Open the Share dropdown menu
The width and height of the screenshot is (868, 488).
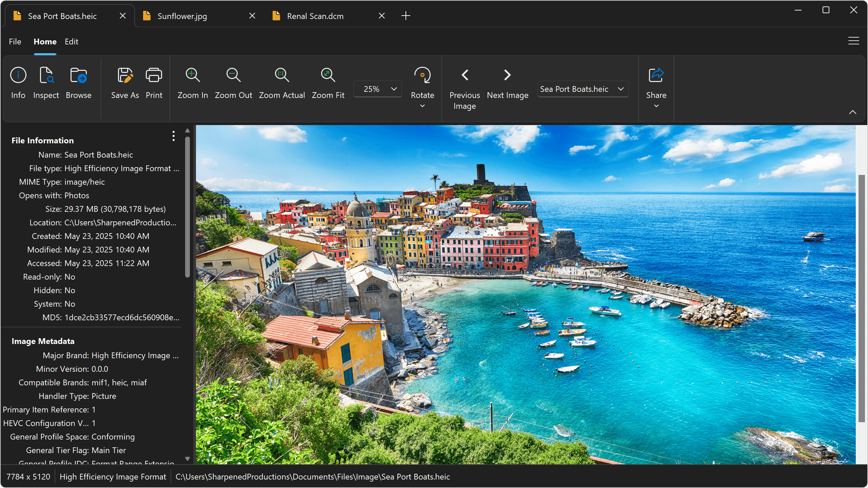click(x=656, y=106)
